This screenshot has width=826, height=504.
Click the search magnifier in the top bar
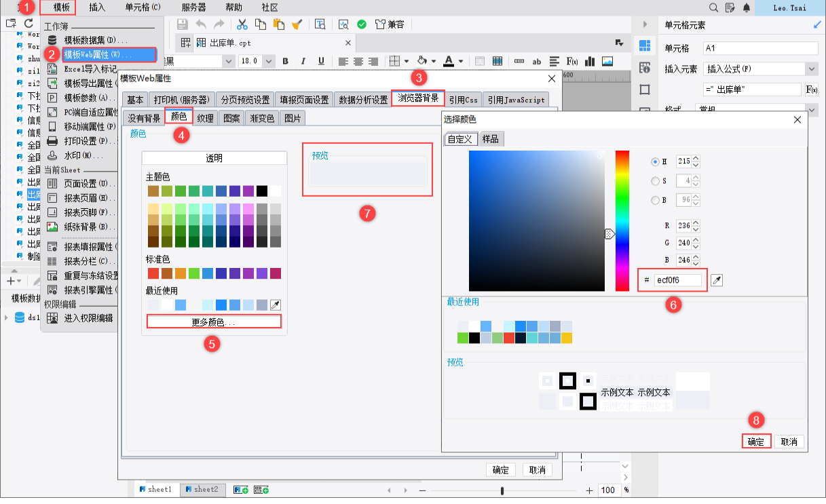tap(713, 7)
